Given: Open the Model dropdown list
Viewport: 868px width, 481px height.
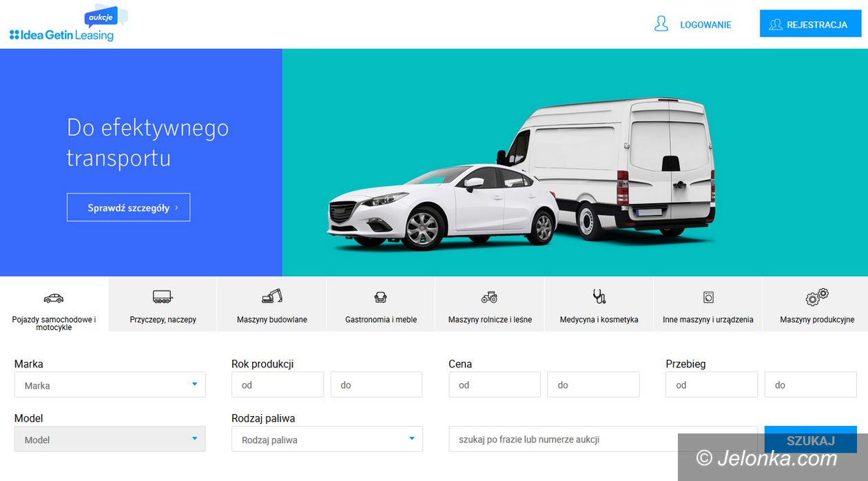Looking at the screenshot, I should (x=110, y=439).
